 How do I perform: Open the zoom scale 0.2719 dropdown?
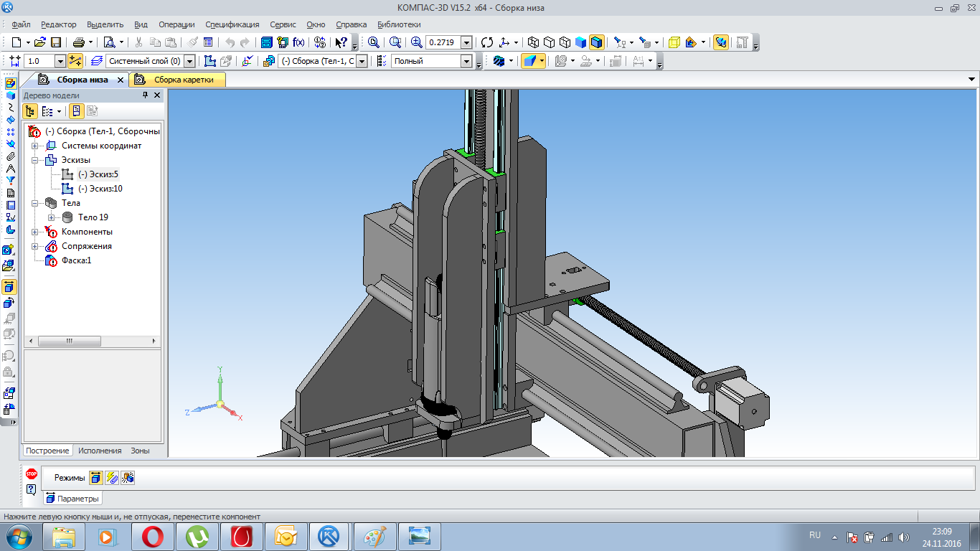pos(466,42)
